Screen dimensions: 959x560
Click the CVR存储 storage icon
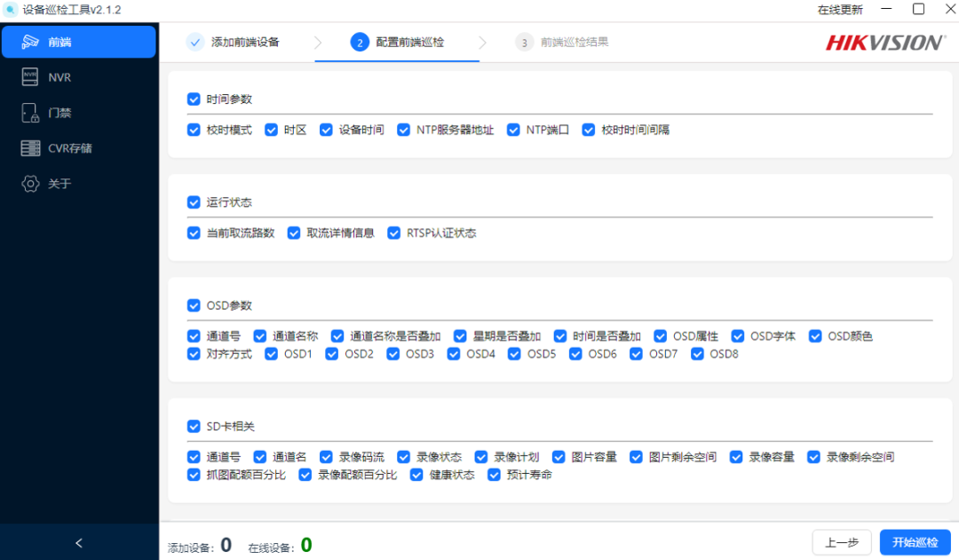[30, 148]
